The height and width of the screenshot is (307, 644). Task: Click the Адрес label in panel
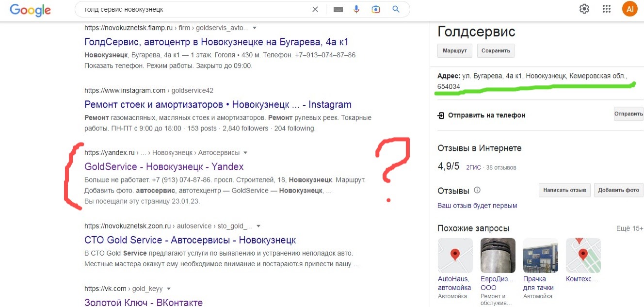(x=449, y=76)
